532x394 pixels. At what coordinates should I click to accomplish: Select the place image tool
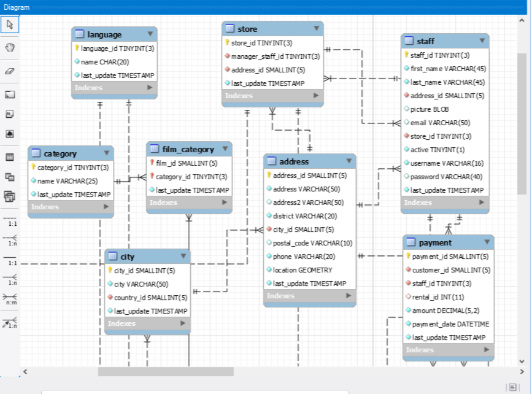coord(9,133)
